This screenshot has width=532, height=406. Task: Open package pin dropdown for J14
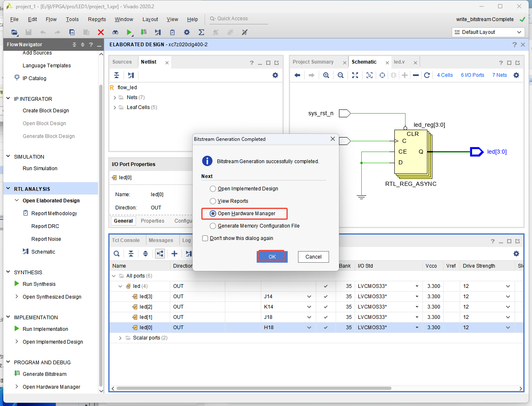tap(309, 297)
